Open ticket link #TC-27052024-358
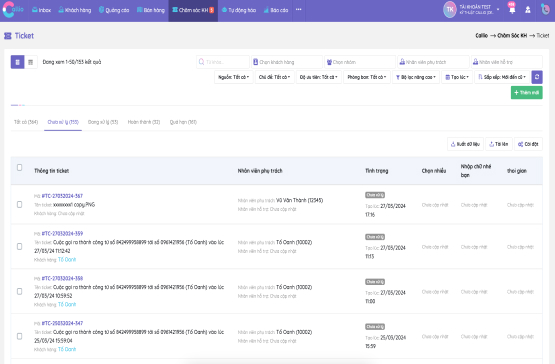The width and height of the screenshot is (555, 364). pyautogui.click(x=62, y=279)
